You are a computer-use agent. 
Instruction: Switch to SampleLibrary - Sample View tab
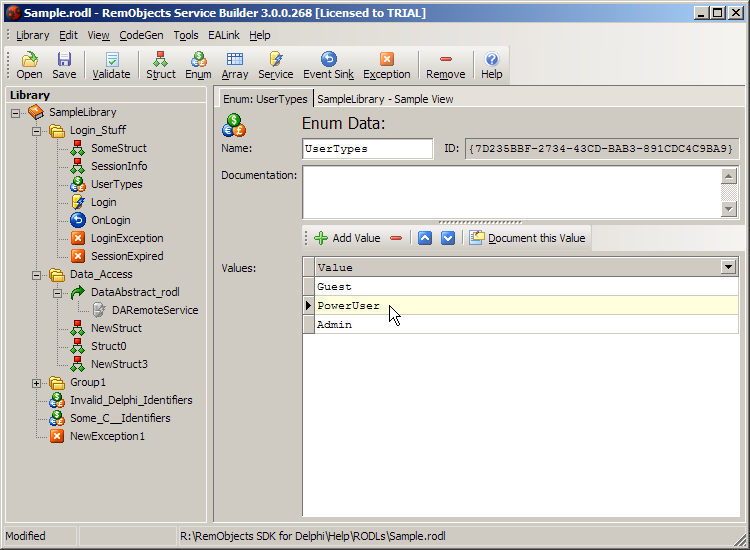[x=385, y=99]
